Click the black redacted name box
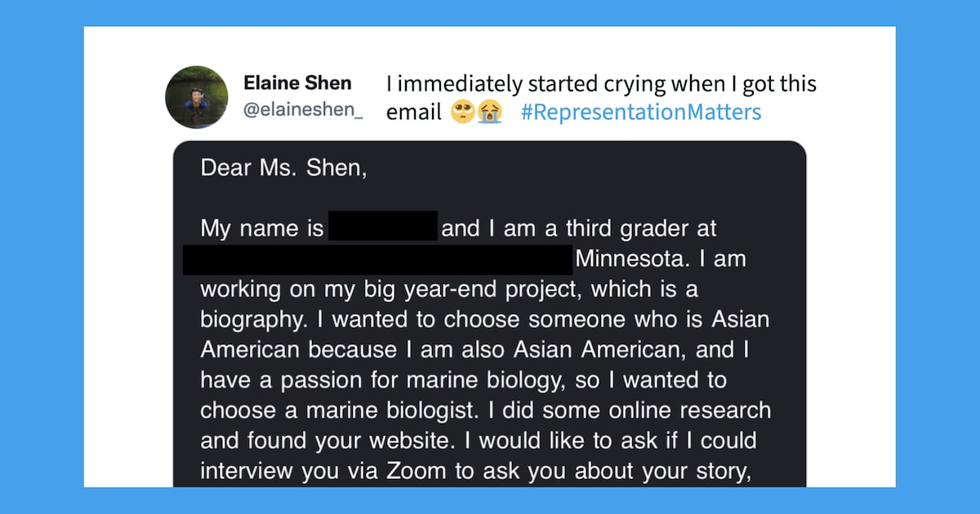This screenshot has height=514, width=980. pos(382,228)
